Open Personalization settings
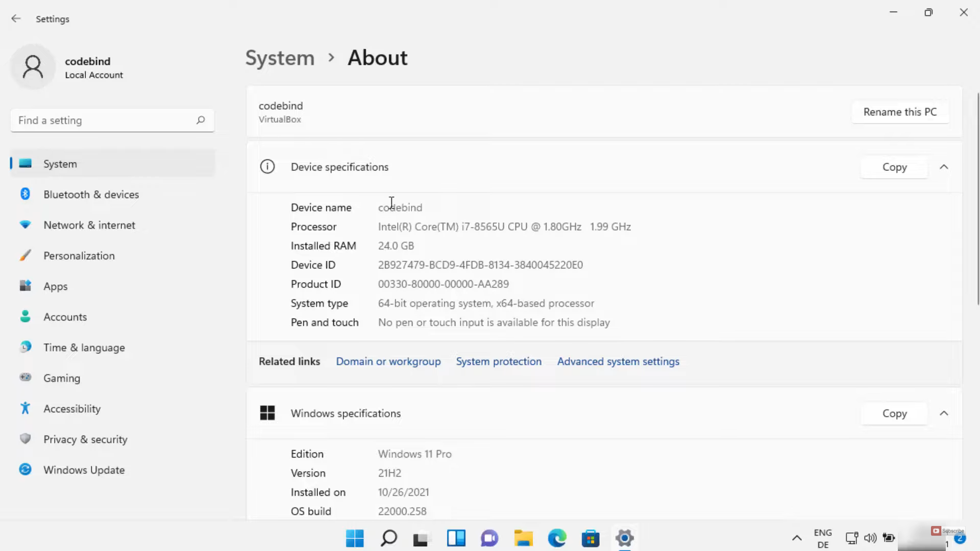980x551 pixels. tap(79, 256)
